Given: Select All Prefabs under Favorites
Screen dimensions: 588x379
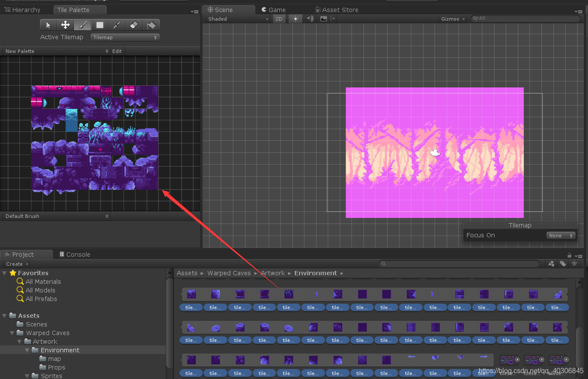Looking at the screenshot, I should 41,299.
